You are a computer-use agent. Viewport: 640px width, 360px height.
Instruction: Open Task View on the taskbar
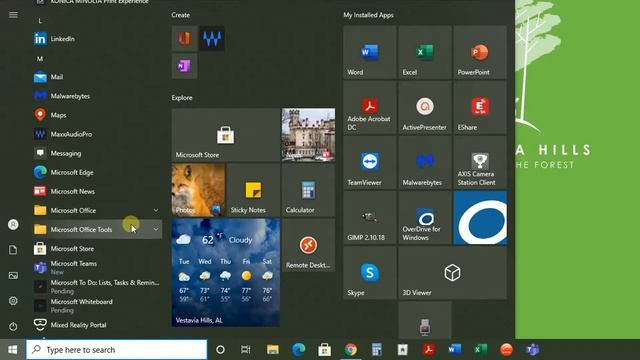click(x=246, y=350)
